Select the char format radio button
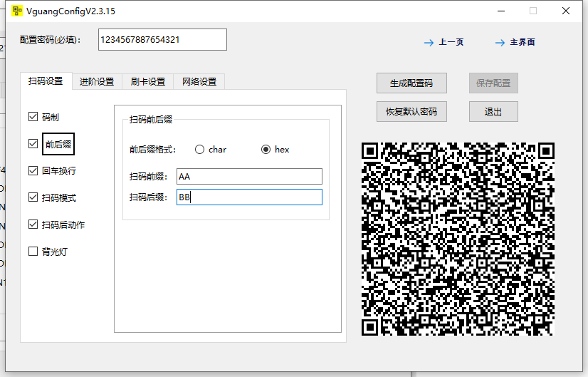The height and width of the screenshot is (377, 588). click(199, 150)
